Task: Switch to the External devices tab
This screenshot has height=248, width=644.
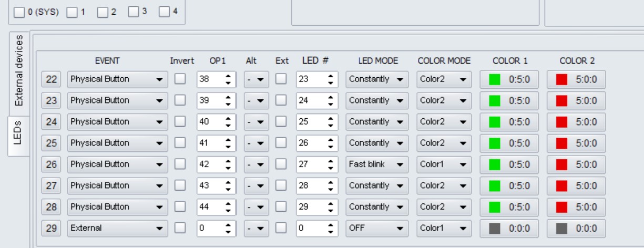Action: pyautogui.click(x=19, y=70)
